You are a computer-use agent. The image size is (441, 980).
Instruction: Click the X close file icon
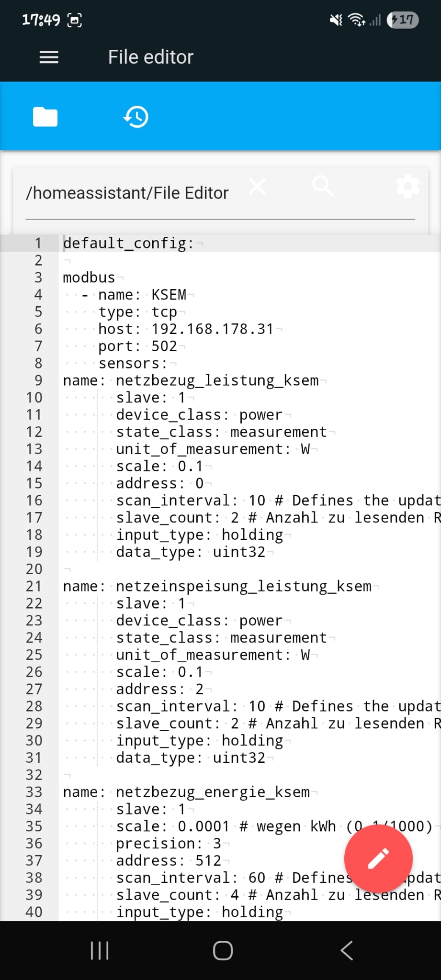tap(257, 186)
